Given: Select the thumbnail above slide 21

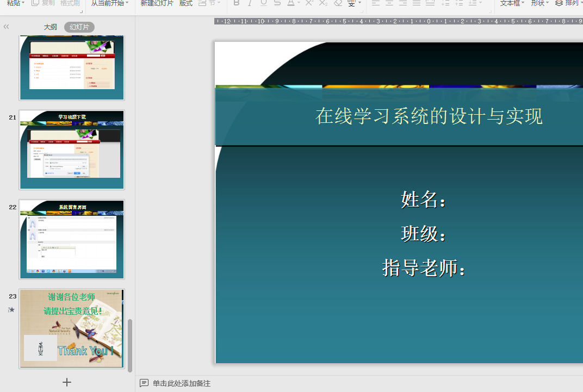Looking at the screenshot, I should point(72,68).
